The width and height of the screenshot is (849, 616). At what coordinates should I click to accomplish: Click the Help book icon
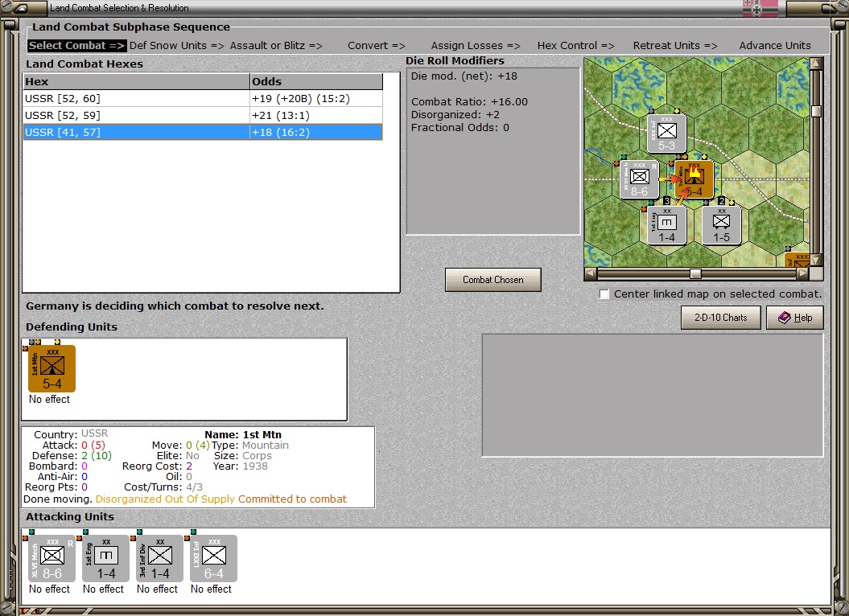(x=784, y=318)
